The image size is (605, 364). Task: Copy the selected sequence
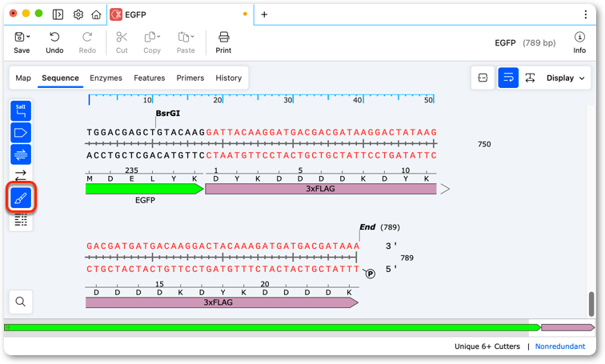151,42
